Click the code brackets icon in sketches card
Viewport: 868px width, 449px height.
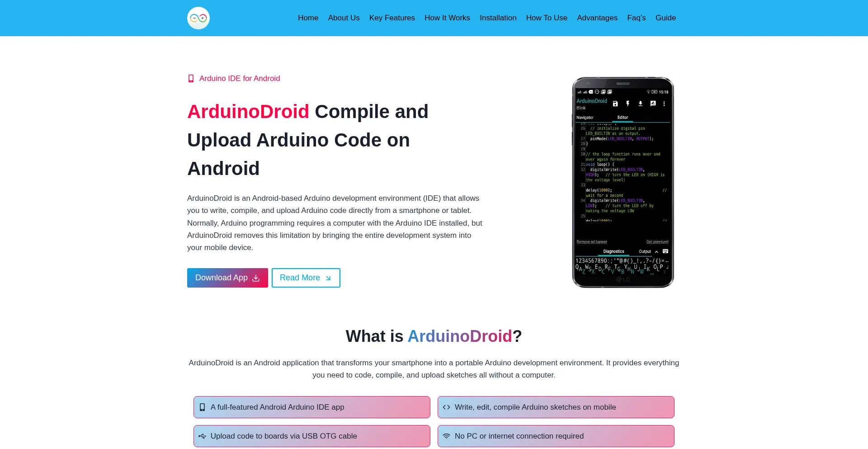coord(446,407)
